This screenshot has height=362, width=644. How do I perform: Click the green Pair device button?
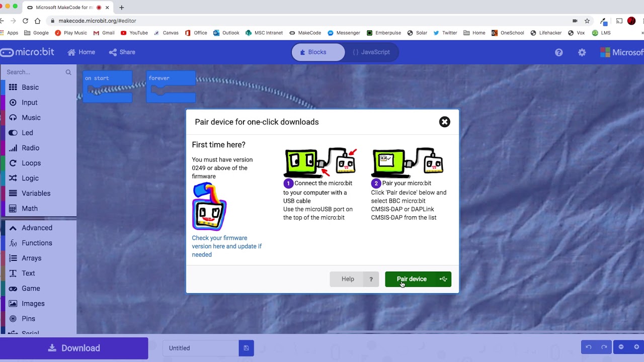pos(418,279)
